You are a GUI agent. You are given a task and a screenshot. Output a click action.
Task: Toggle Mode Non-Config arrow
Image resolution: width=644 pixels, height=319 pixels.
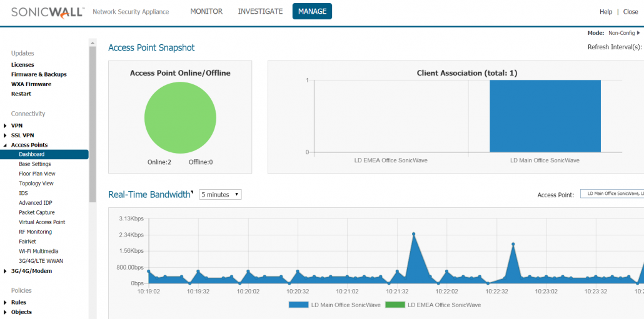[x=638, y=33]
